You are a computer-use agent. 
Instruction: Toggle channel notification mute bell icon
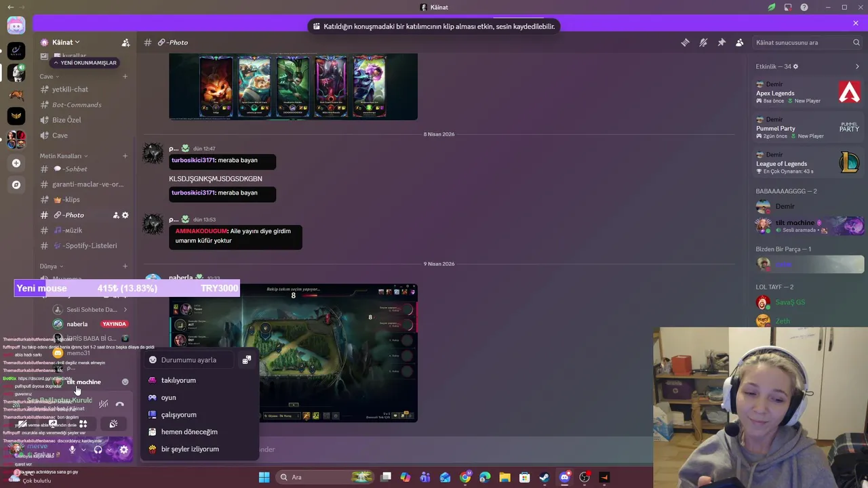[703, 42]
